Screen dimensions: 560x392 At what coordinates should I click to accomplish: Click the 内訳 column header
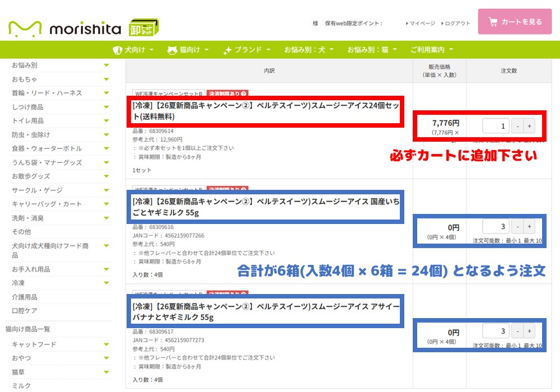tap(269, 71)
